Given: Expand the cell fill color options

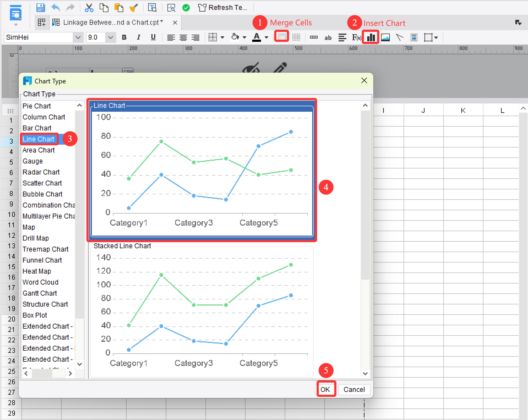Looking at the screenshot, I should [244, 37].
